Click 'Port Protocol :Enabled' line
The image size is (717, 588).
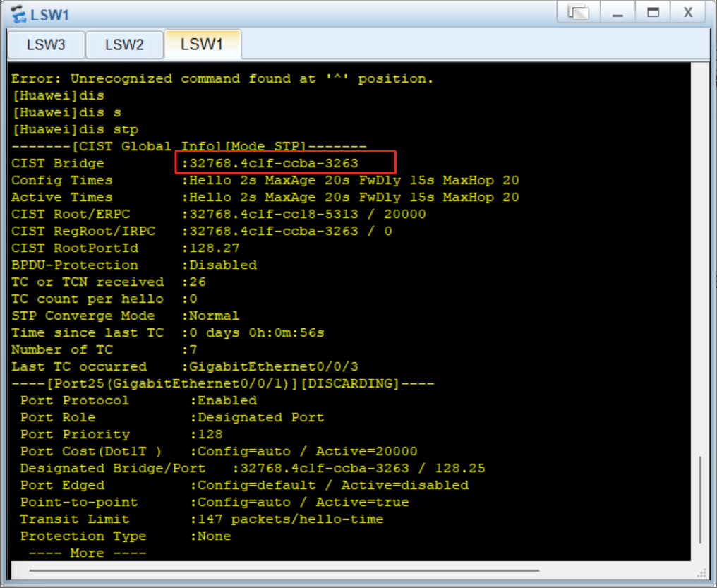pos(138,400)
